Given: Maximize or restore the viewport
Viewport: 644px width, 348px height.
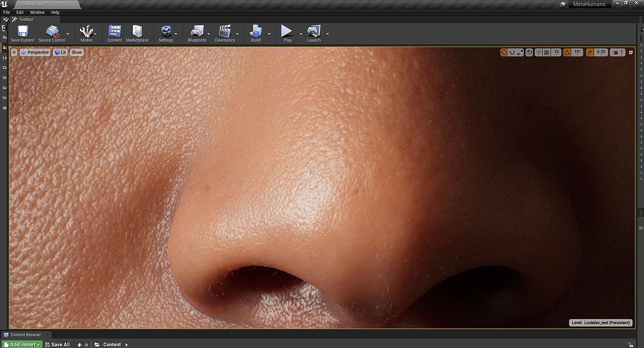Looking at the screenshot, I should (x=631, y=52).
